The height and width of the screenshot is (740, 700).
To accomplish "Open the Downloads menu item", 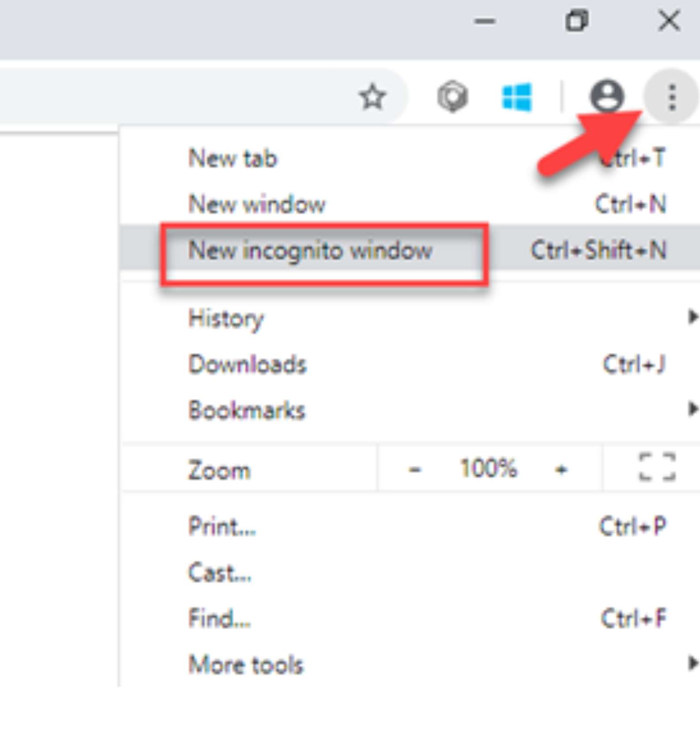I will 247,364.
